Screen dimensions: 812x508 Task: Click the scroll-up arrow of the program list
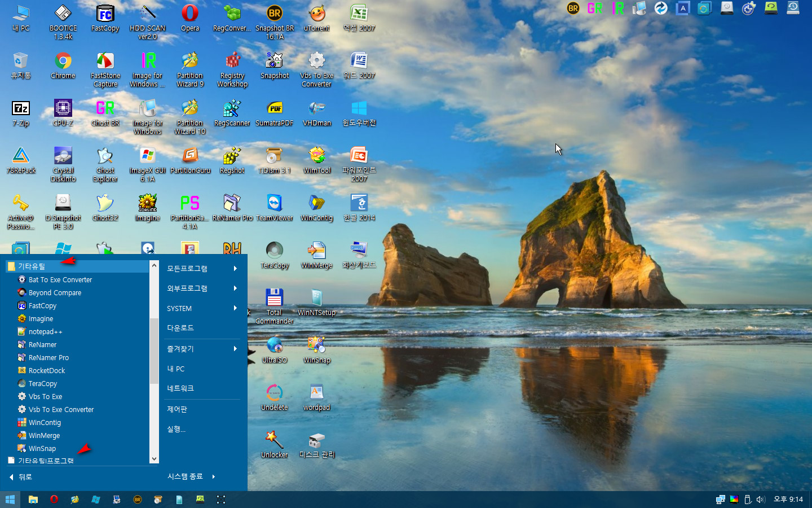tap(154, 265)
